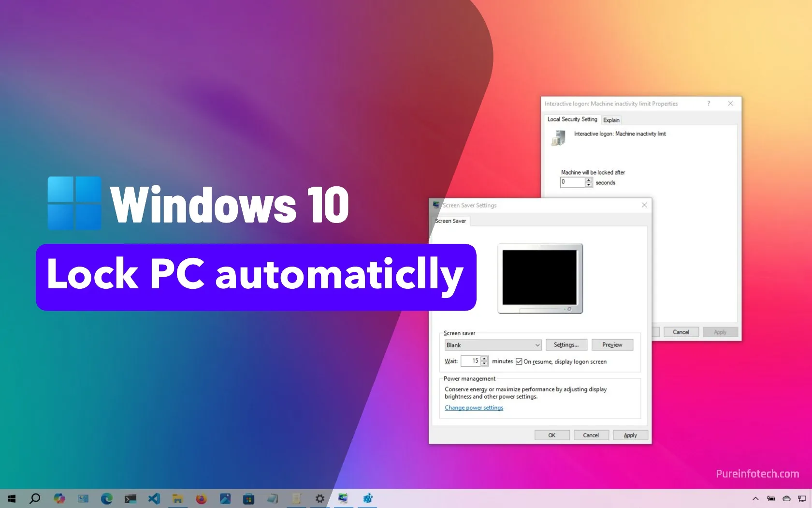
Task: Launch Visual Studio Code from taskbar
Action: (x=154, y=498)
